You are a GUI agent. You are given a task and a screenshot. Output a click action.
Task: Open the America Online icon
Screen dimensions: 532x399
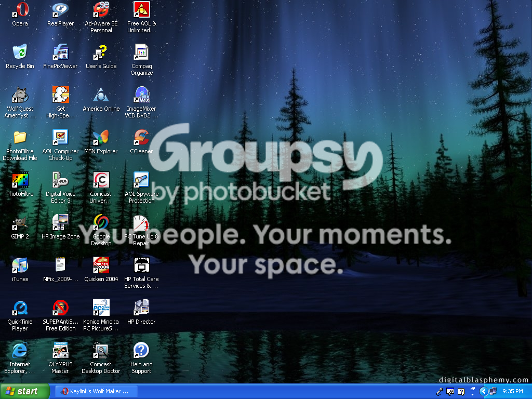pyautogui.click(x=101, y=95)
